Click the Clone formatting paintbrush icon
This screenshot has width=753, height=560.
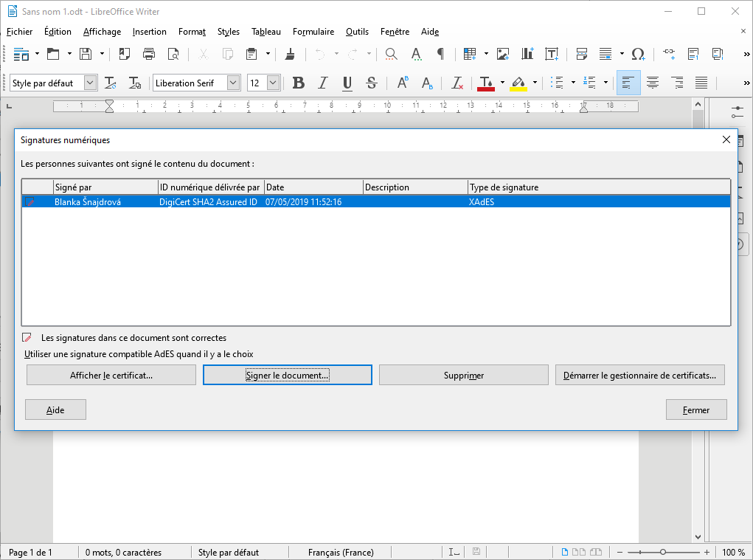coord(290,54)
